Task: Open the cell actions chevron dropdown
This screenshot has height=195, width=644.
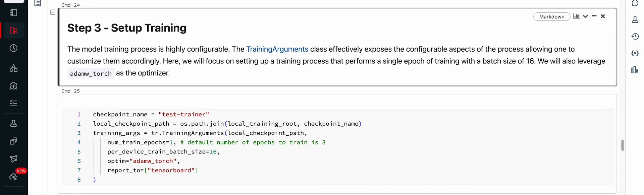Action: pyautogui.click(x=585, y=16)
